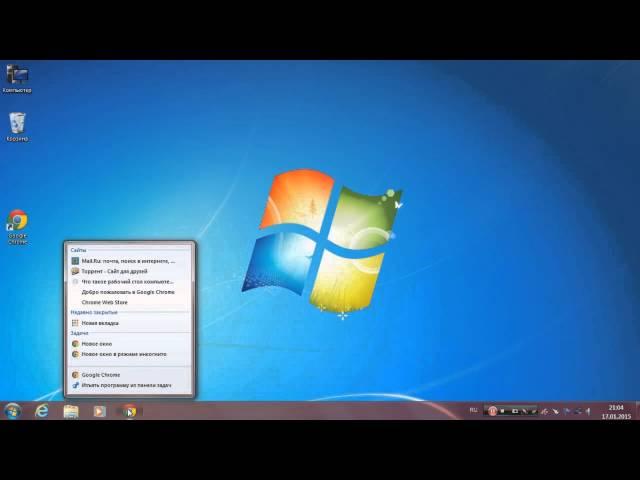
Task: Open the Action Center flag icon in tray
Action: [x=567, y=411]
